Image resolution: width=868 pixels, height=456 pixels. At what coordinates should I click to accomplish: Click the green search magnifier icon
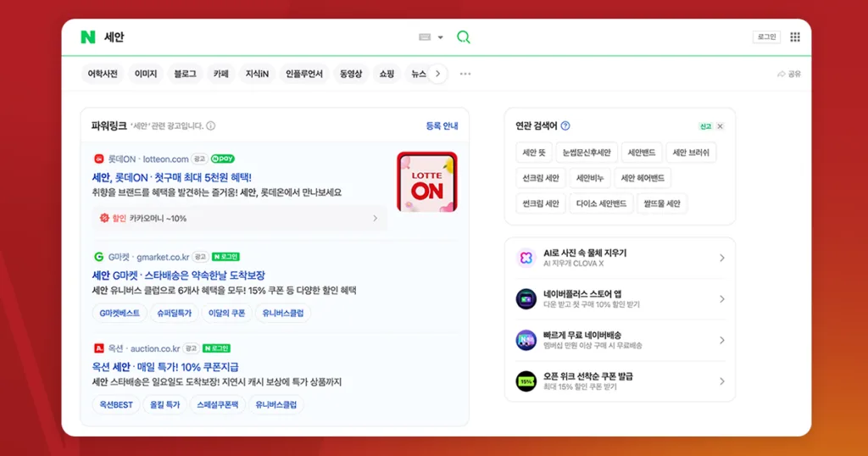(464, 37)
